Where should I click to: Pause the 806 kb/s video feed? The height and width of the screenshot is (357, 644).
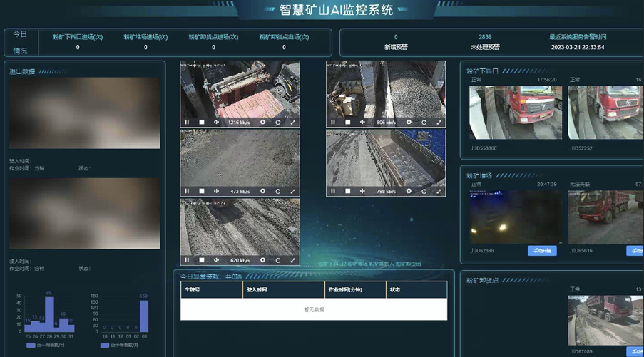pos(333,122)
